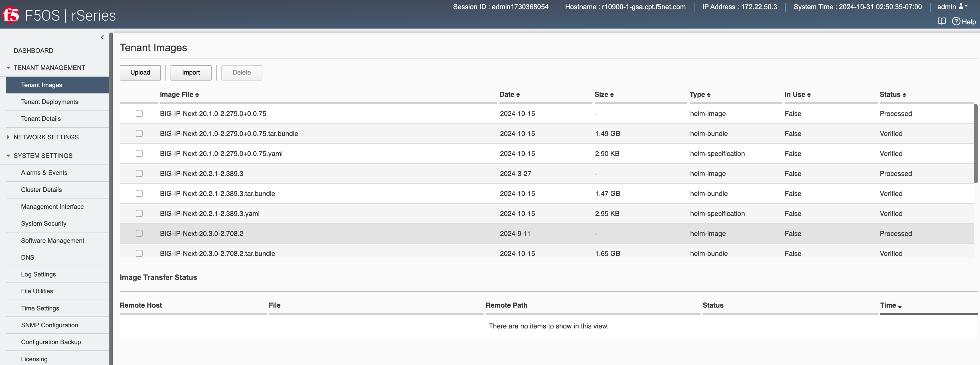Open SNMP Configuration

pyautogui.click(x=49, y=325)
